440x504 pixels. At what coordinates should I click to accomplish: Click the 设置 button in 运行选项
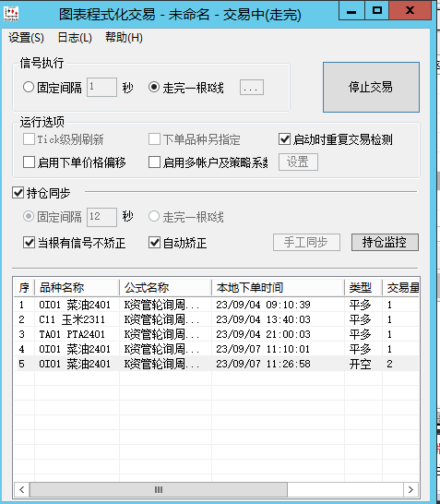pos(298,162)
